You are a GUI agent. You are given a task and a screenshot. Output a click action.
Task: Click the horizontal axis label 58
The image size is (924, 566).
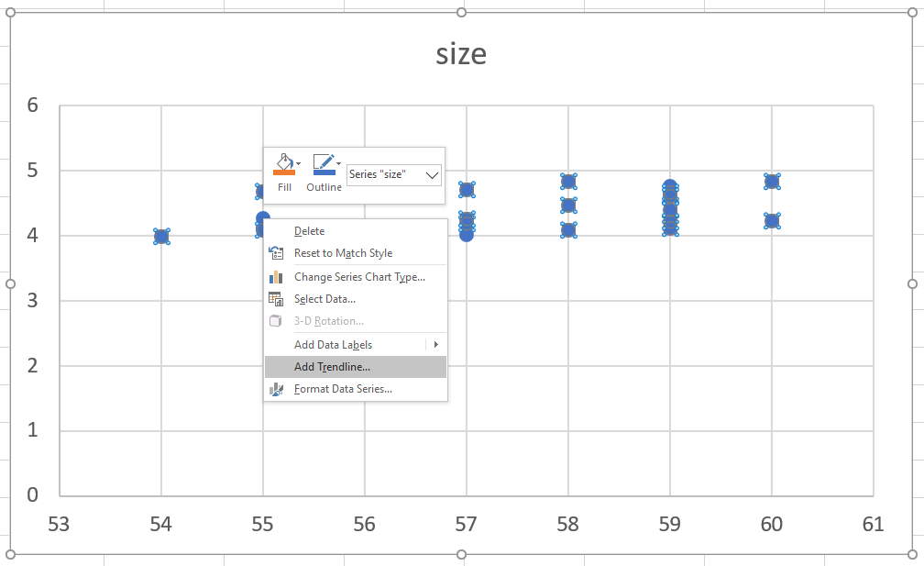(x=568, y=525)
